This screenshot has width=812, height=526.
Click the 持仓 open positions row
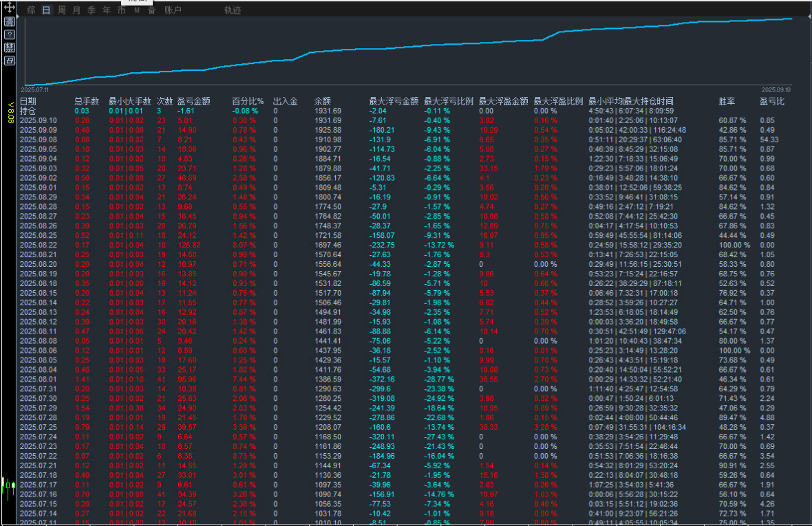coord(28,111)
